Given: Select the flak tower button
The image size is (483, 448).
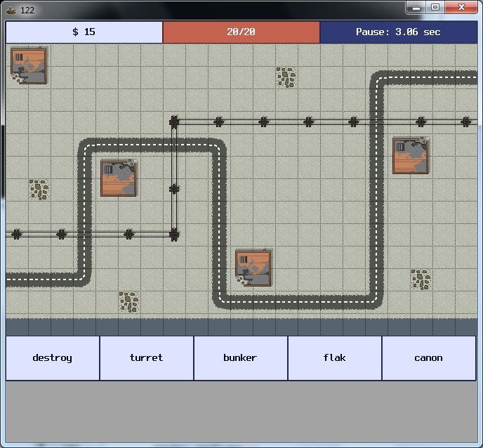Looking at the screenshot, I should 335,358.
